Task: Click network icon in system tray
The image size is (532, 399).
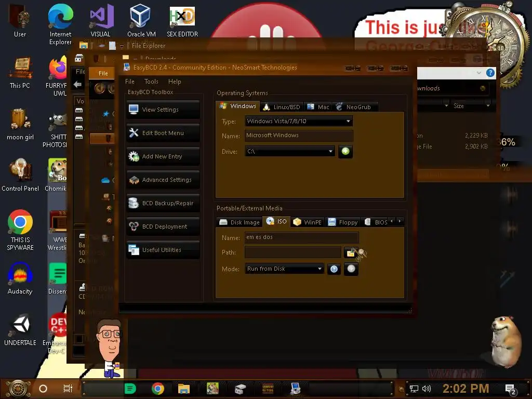Action: tap(414, 389)
